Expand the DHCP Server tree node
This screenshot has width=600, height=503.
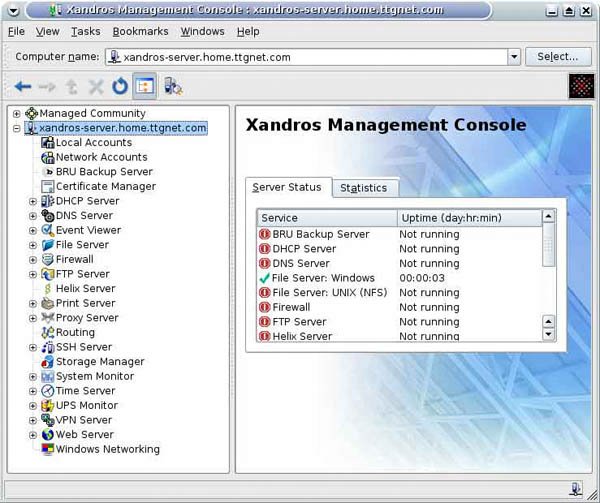click(32, 201)
